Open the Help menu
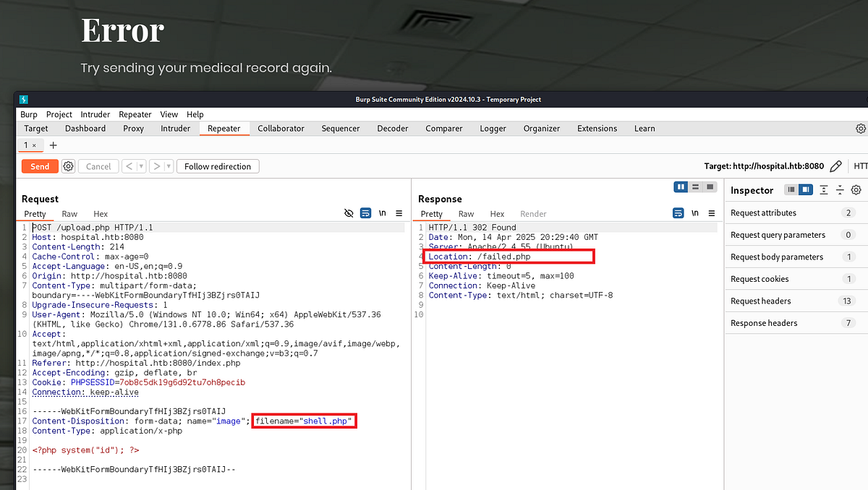 click(195, 114)
